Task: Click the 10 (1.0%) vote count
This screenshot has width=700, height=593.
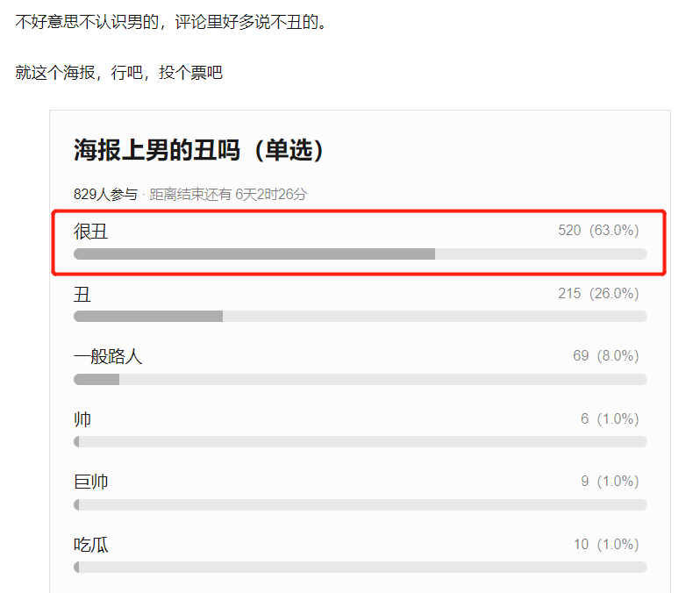Action: pos(606,545)
